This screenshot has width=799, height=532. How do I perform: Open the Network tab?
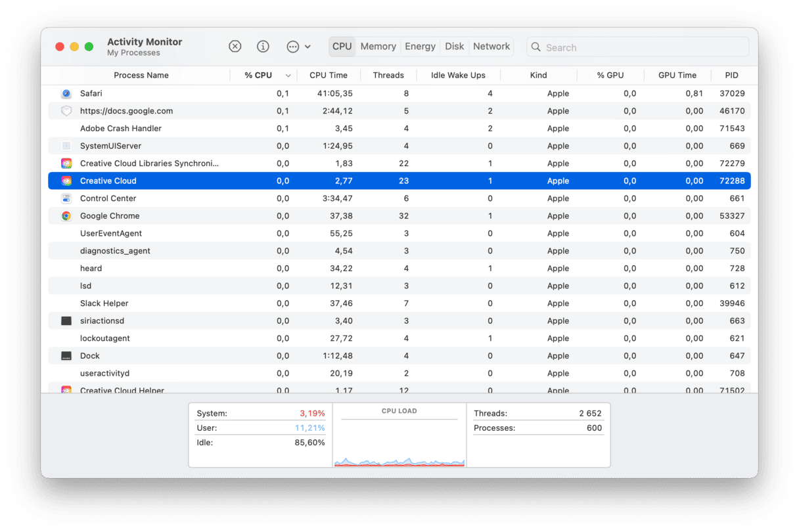click(x=491, y=47)
